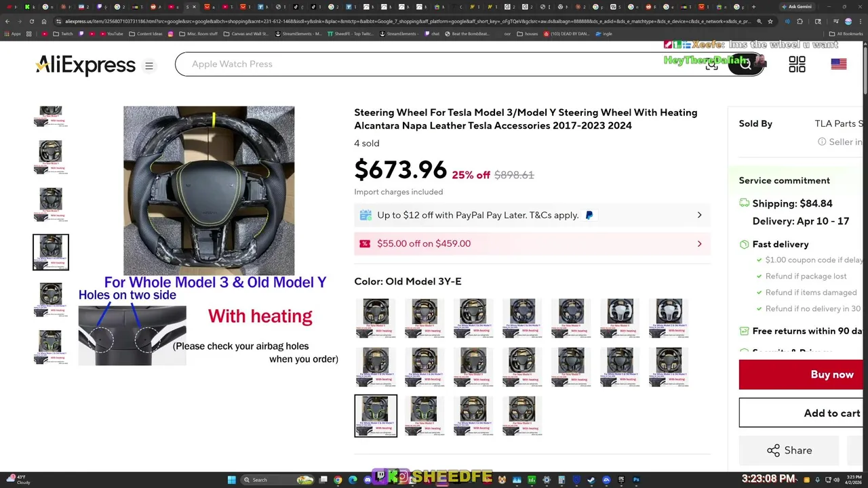Select the currently highlighted gallery thumbnail
The image size is (868, 488).
tap(51, 252)
